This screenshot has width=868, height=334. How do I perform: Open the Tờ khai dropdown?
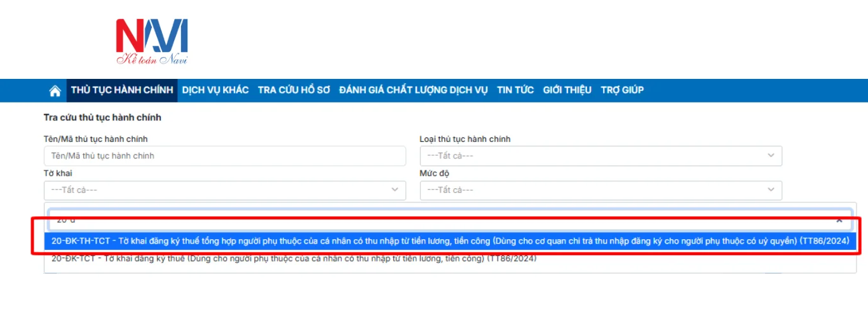pyautogui.click(x=224, y=190)
